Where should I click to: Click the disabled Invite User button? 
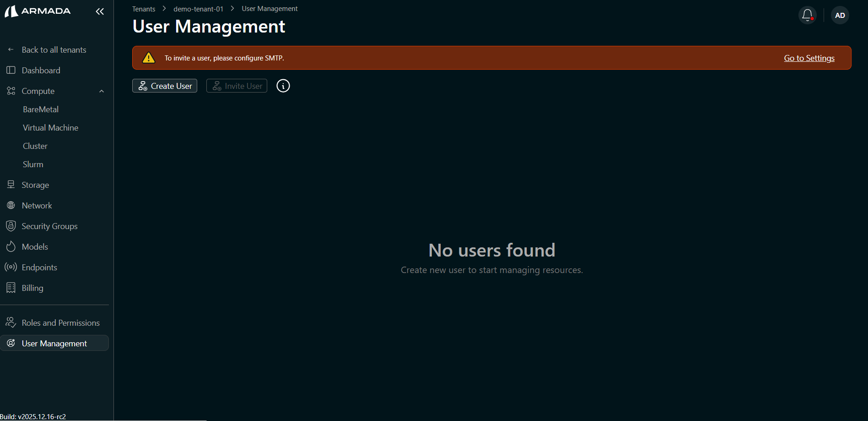pos(237,86)
